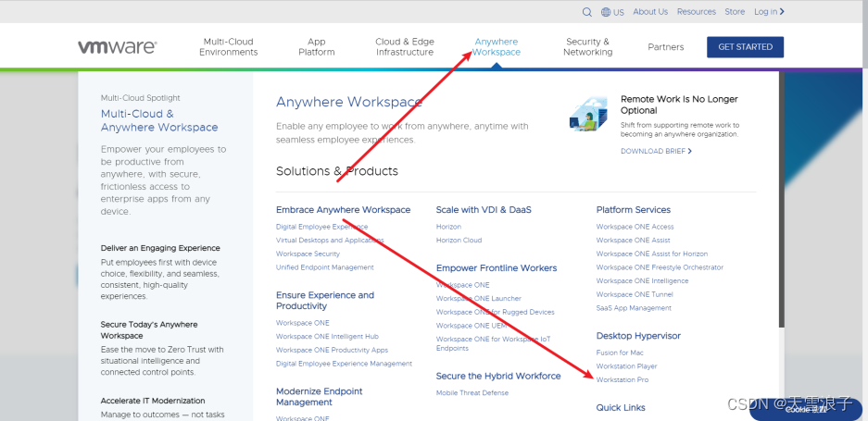Open Quick Links heading
The width and height of the screenshot is (868, 421).
pyautogui.click(x=621, y=408)
